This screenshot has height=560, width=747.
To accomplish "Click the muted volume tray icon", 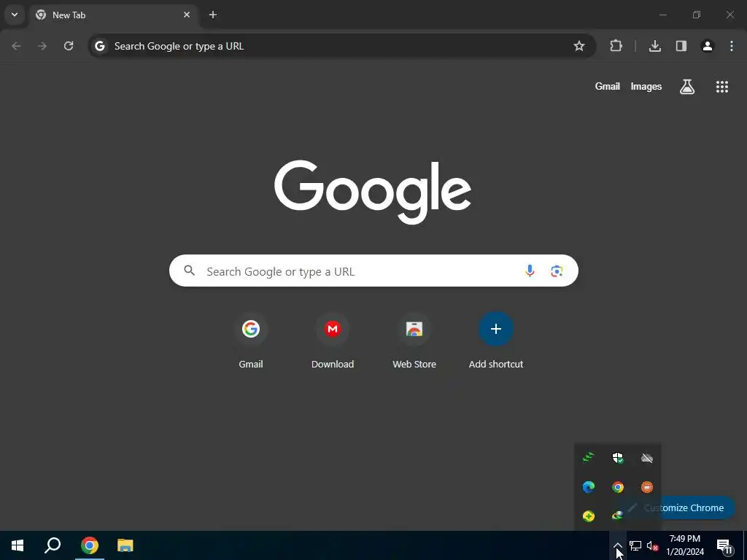I will click(652, 545).
